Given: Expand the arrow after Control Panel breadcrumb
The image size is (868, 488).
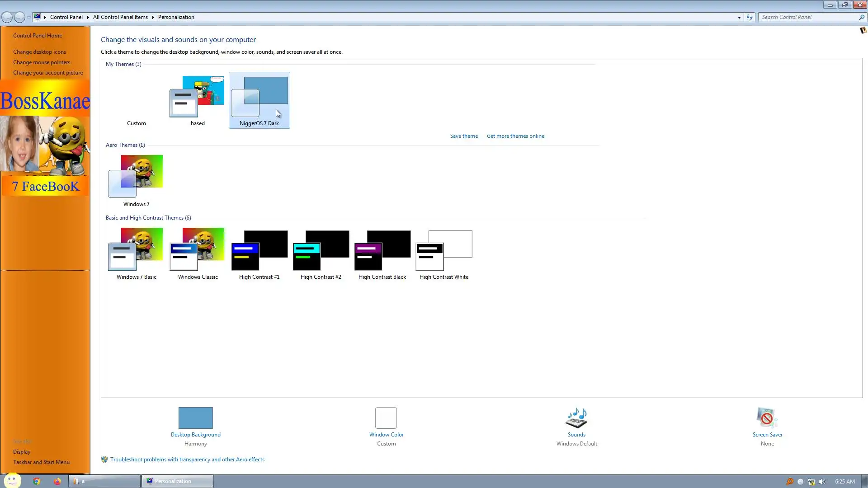Looking at the screenshot, I should tap(88, 17).
